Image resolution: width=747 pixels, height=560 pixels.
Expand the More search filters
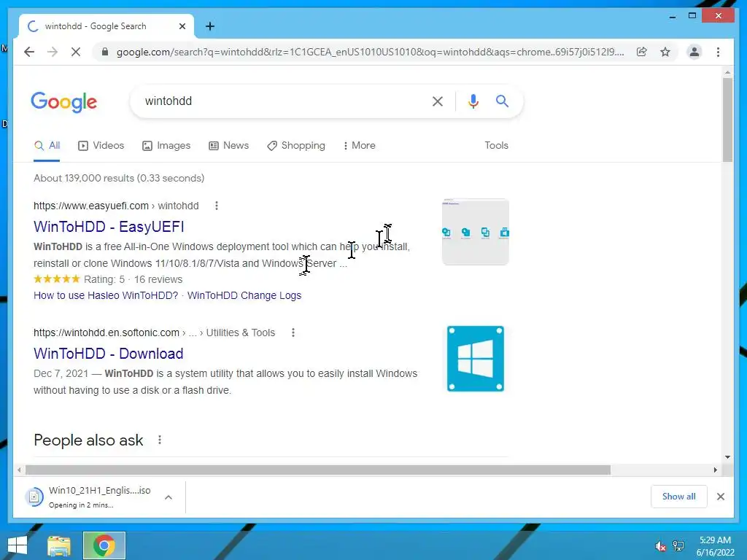(x=359, y=145)
